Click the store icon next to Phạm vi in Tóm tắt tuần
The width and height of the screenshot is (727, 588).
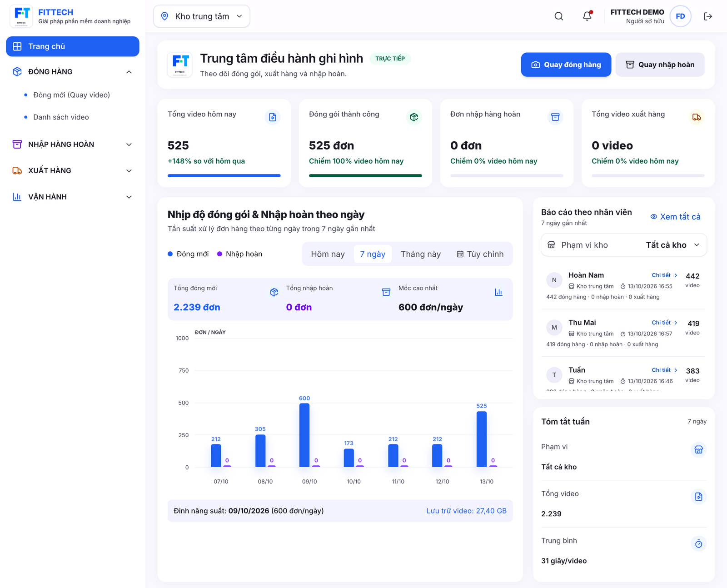[699, 449]
